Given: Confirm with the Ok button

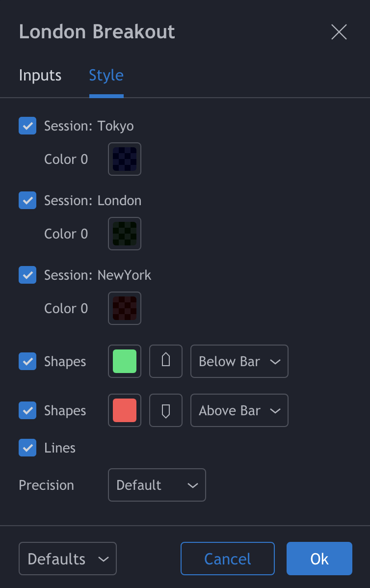Looking at the screenshot, I should click(x=319, y=559).
